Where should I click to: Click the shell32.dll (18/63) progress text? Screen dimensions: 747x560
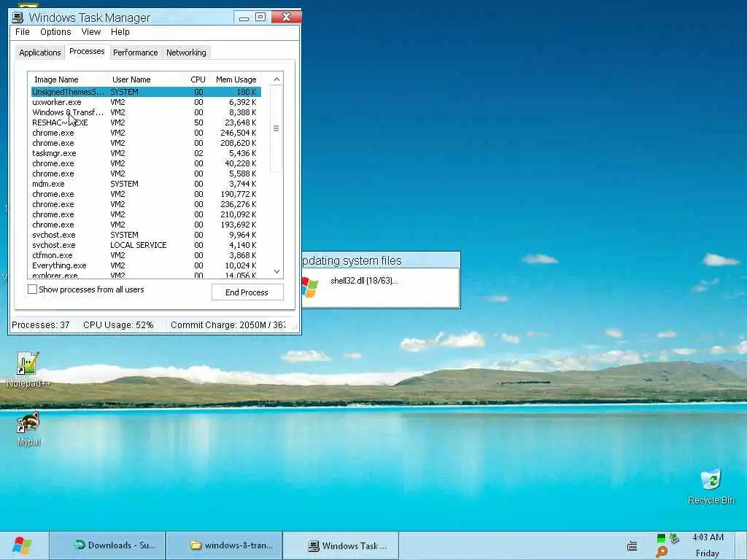[x=364, y=281]
